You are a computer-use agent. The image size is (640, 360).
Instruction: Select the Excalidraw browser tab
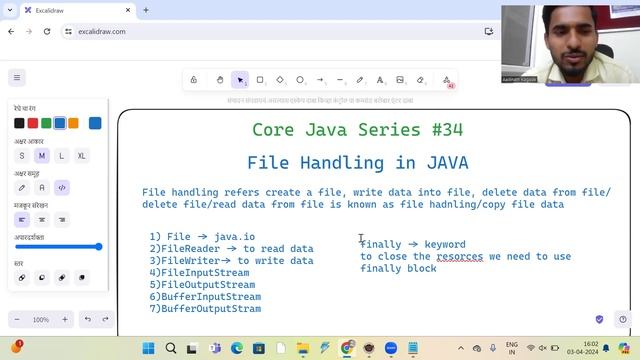(x=78, y=10)
